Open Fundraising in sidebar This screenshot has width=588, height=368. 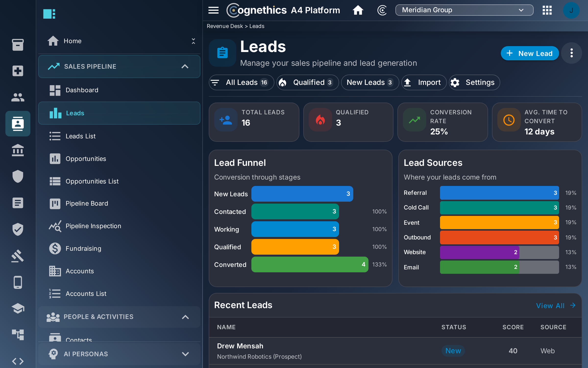point(119,249)
